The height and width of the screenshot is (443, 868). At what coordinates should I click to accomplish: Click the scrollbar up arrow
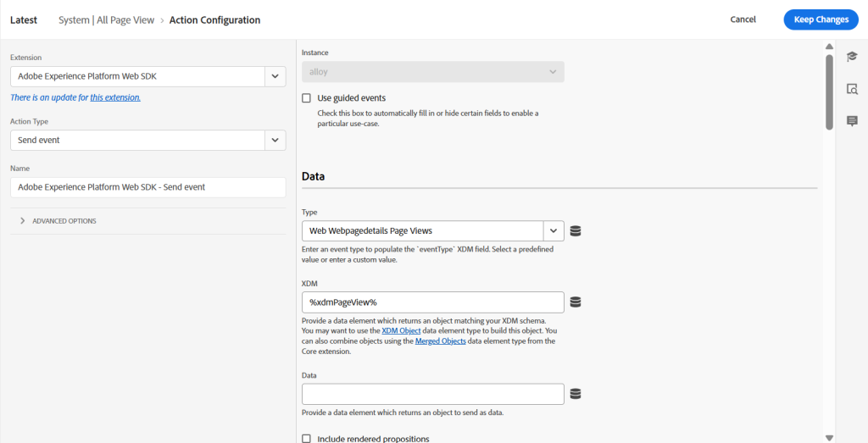click(x=829, y=47)
